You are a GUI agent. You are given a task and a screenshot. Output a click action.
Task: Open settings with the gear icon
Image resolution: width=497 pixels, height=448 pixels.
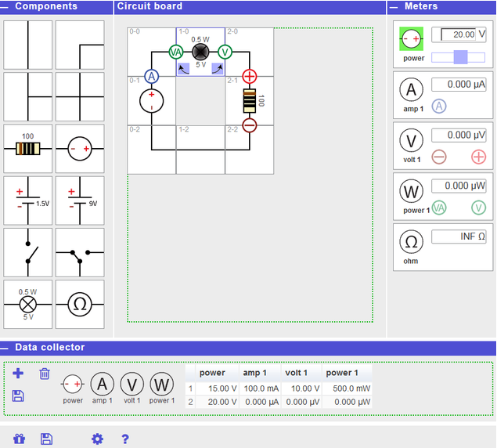[97, 439]
